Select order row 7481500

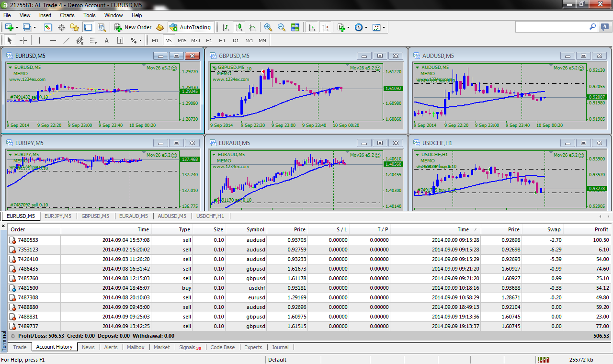click(309, 288)
